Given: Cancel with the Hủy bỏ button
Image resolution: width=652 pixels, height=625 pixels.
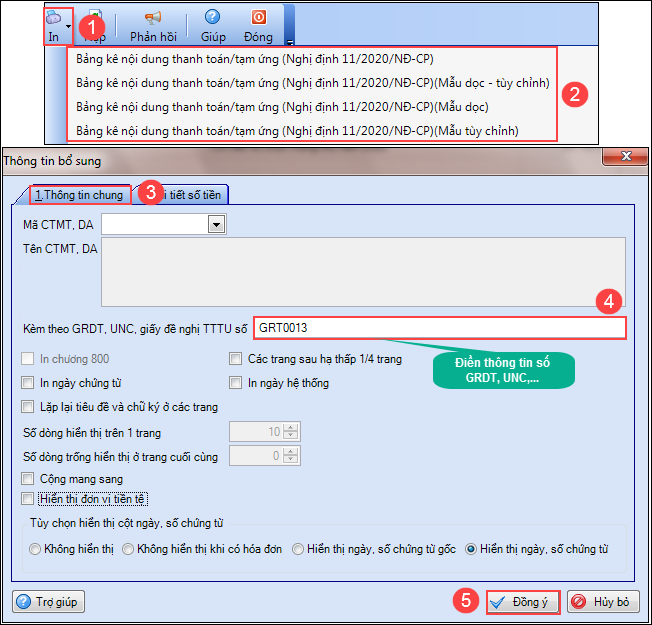Looking at the screenshot, I should [x=603, y=602].
